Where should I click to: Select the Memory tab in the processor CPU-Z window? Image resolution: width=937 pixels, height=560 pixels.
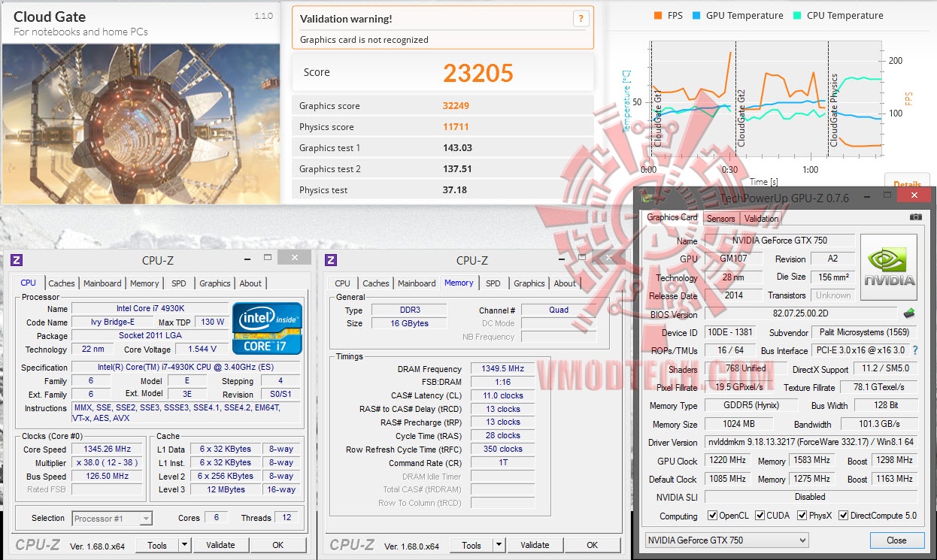click(144, 283)
